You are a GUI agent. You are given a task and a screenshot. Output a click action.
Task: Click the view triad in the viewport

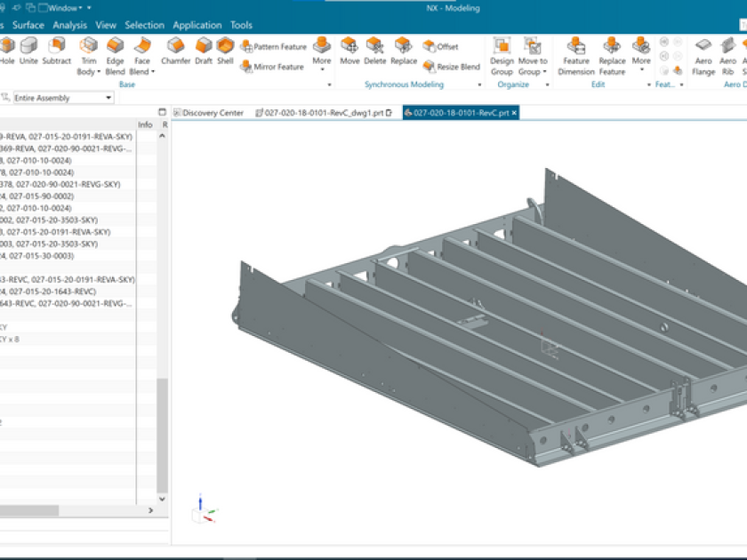205,510
